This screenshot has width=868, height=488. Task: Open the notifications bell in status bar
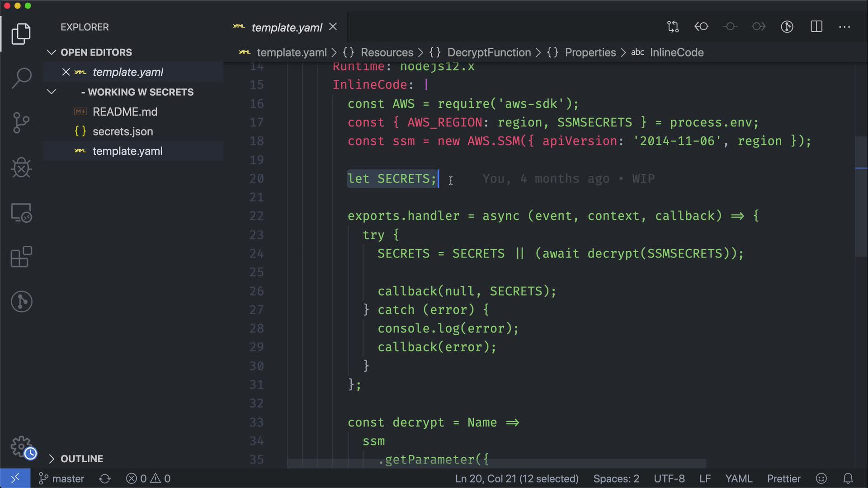click(x=848, y=479)
